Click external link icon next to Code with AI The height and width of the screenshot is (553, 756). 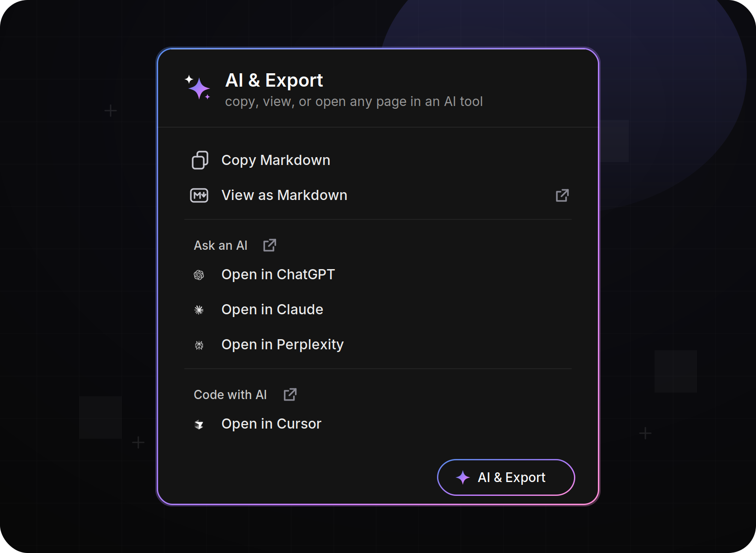click(x=290, y=394)
